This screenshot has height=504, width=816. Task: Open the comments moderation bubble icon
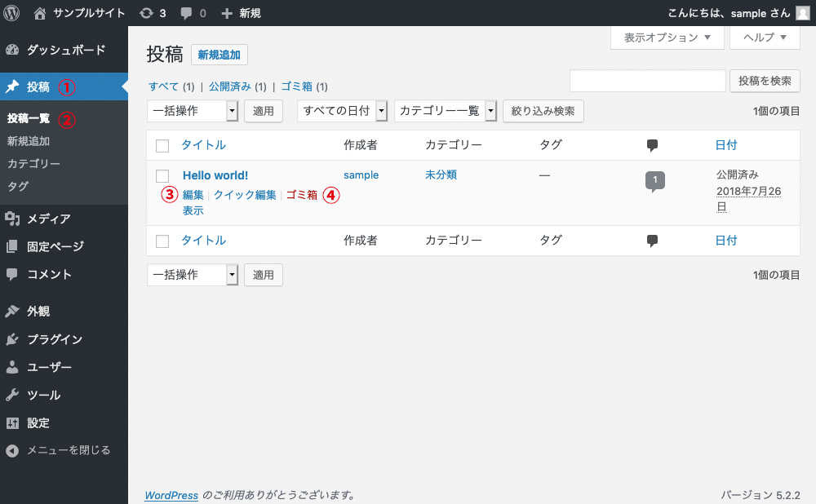click(188, 12)
